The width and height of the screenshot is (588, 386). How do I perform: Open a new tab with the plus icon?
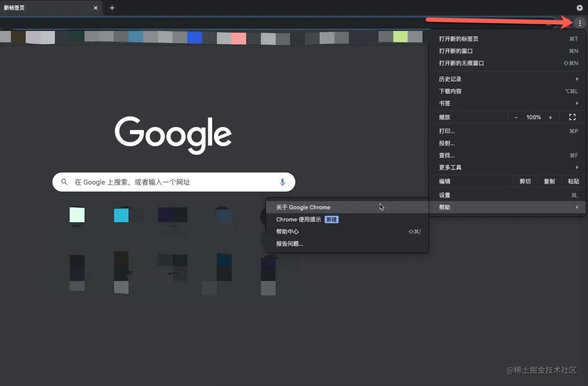[x=112, y=8]
